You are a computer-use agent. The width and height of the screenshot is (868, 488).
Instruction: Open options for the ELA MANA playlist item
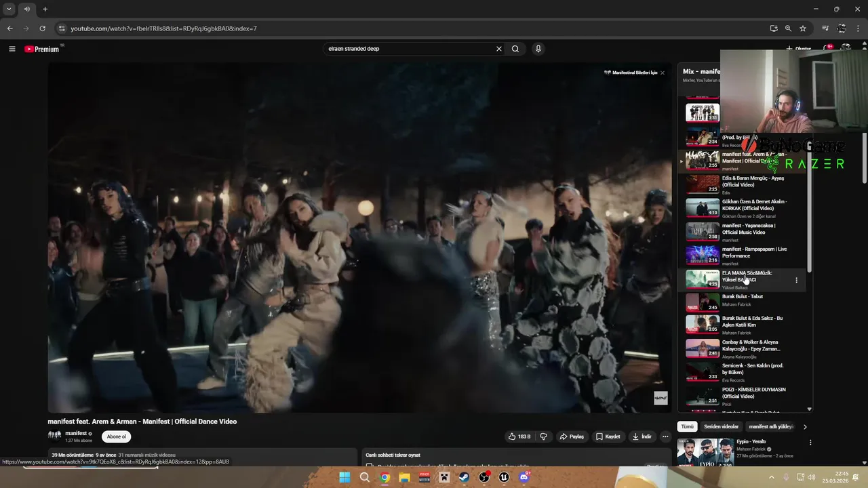[x=796, y=280]
